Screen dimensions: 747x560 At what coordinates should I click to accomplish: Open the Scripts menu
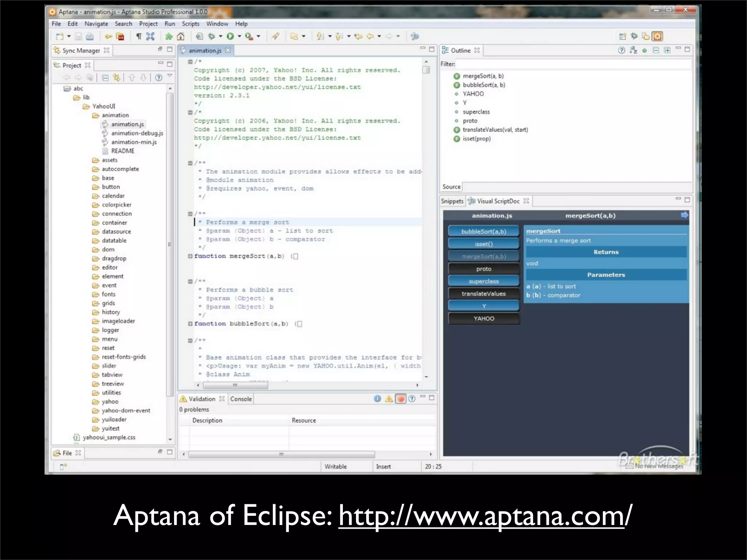click(190, 24)
